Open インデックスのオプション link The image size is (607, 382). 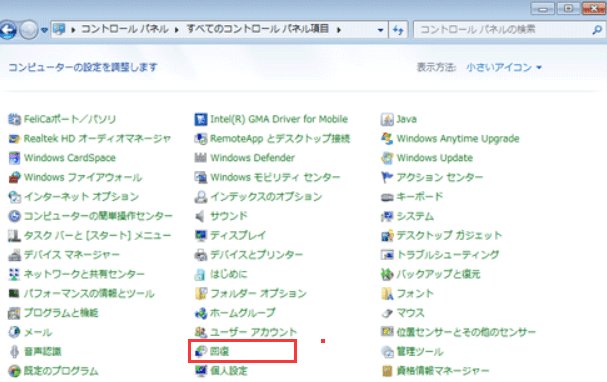[266, 197]
